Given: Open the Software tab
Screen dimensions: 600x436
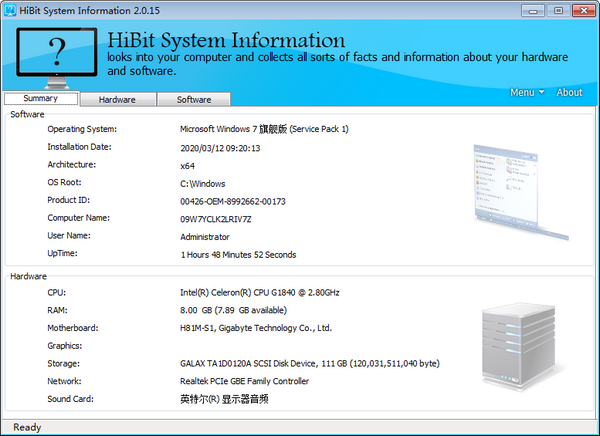Looking at the screenshot, I should (194, 100).
